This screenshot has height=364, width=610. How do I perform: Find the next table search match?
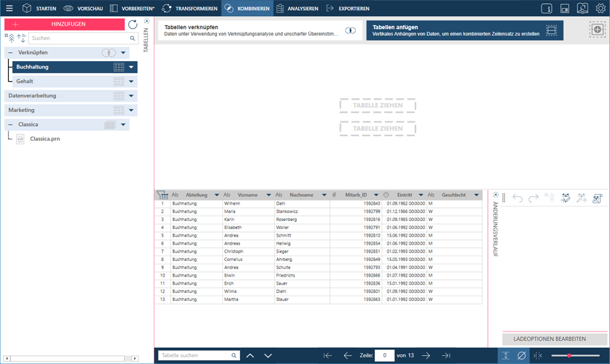coord(268,355)
